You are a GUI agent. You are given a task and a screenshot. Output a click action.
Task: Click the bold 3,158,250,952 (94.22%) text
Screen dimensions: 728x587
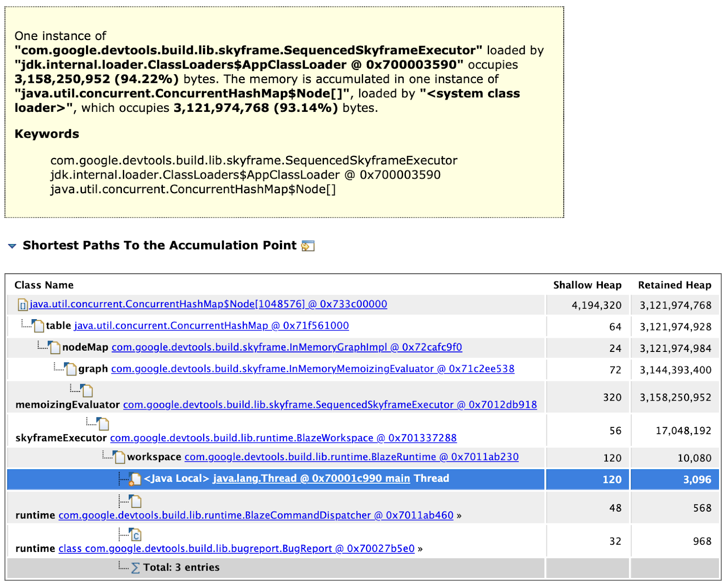96,79
